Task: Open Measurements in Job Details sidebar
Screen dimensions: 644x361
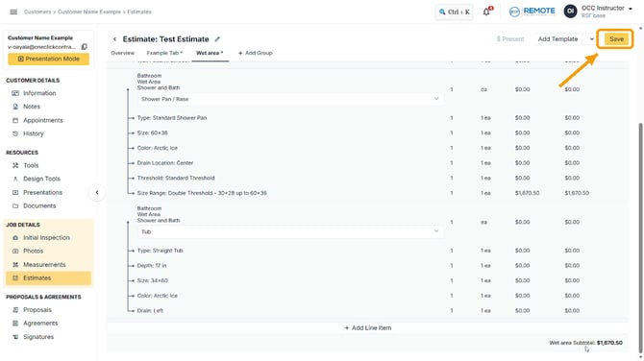Action: (x=44, y=265)
